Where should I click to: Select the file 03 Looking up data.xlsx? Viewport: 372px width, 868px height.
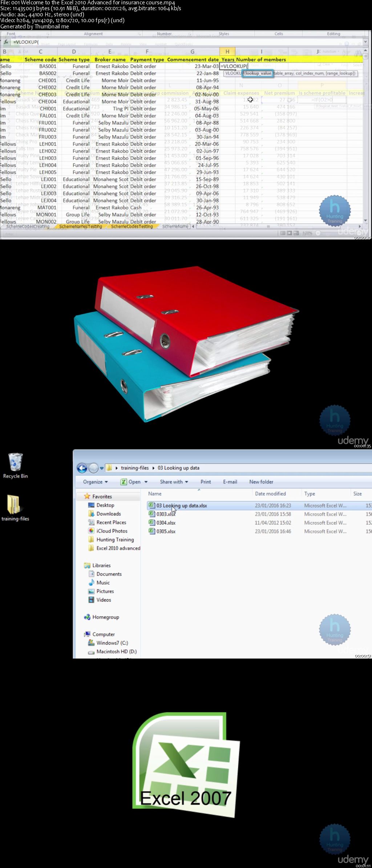pos(182,505)
